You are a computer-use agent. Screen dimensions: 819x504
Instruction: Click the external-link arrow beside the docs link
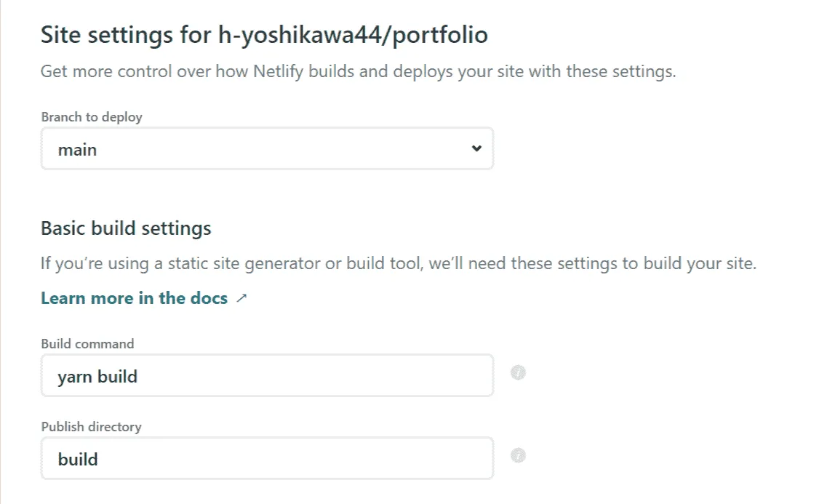[242, 298]
